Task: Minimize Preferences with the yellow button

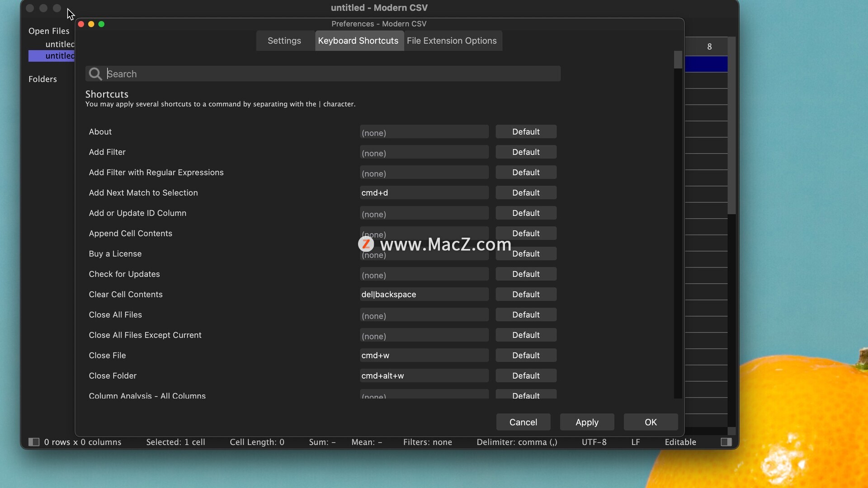Action: click(x=91, y=24)
